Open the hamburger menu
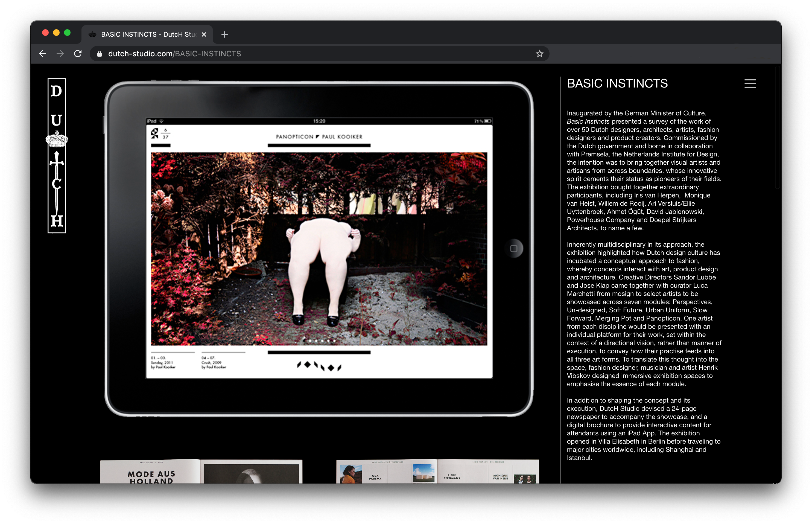The height and width of the screenshot is (524, 812). point(750,84)
